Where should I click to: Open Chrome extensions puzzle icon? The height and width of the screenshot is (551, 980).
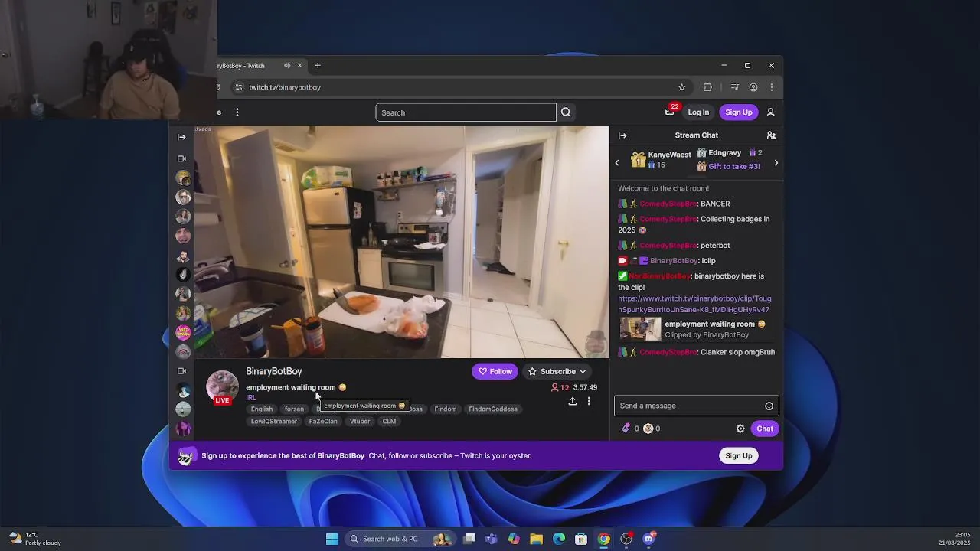707,87
